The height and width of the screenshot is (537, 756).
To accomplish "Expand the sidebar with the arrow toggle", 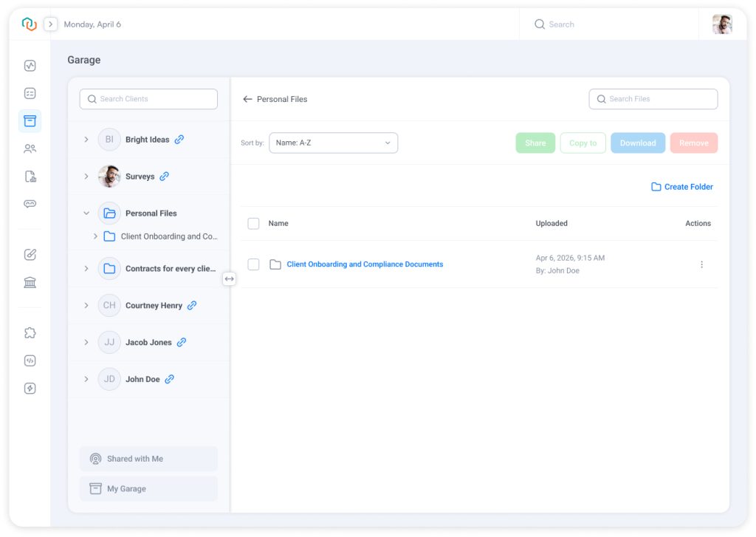I will [51, 24].
